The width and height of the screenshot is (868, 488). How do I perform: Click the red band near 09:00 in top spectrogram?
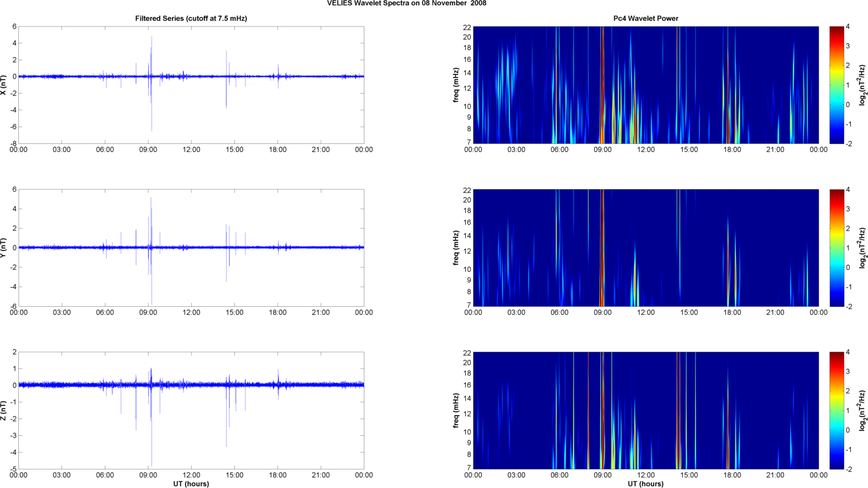pos(602,85)
